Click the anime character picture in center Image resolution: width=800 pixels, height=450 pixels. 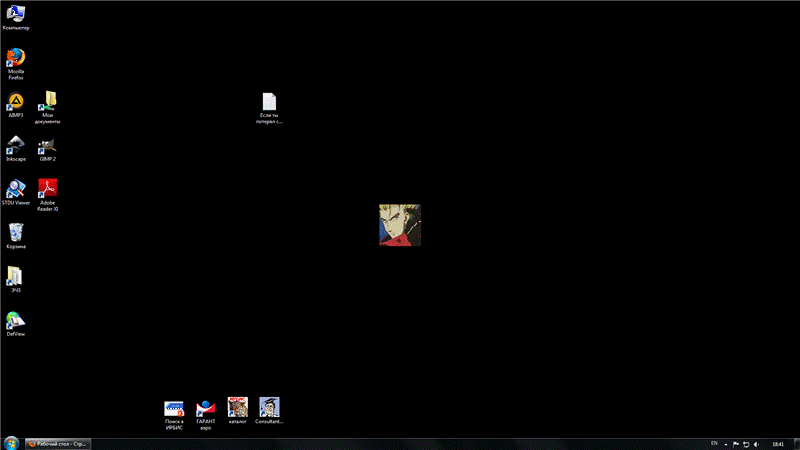[400, 225]
